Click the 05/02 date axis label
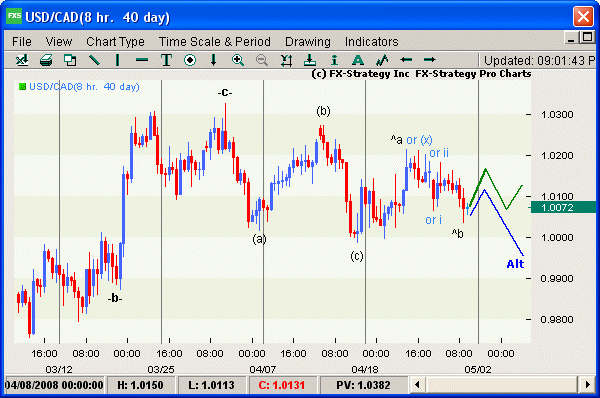 (x=478, y=370)
